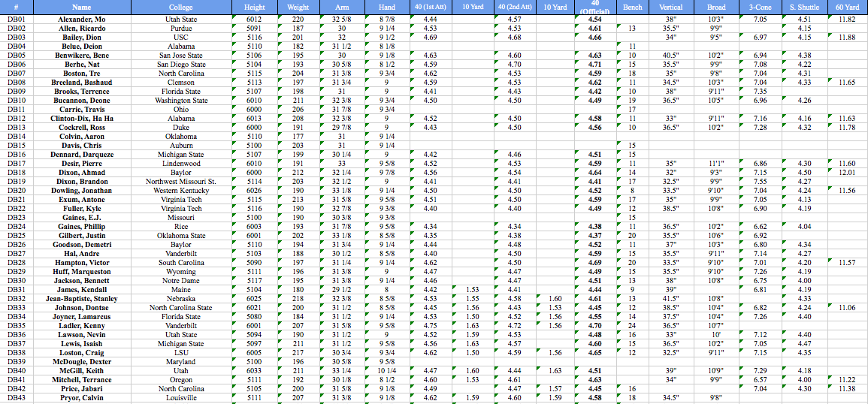The height and width of the screenshot is (404, 868).
Task: Select the LSU college cell
Action: [x=180, y=353]
